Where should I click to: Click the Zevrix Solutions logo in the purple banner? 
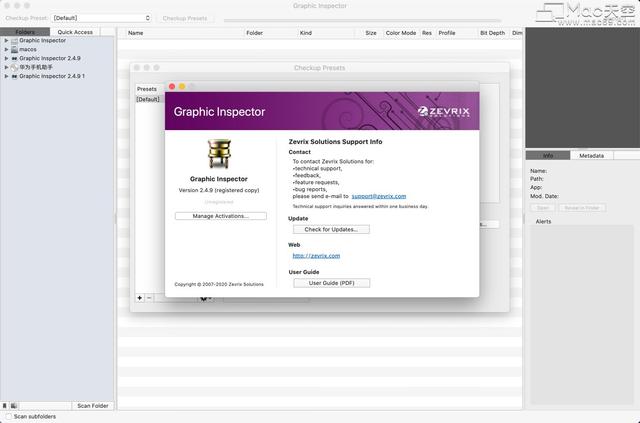pos(444,111)
